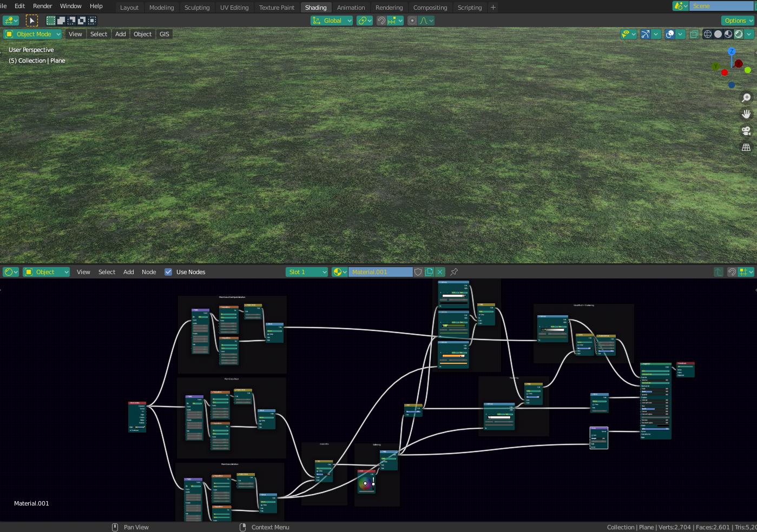Open the Object Mode dropdown

[33, 34]
